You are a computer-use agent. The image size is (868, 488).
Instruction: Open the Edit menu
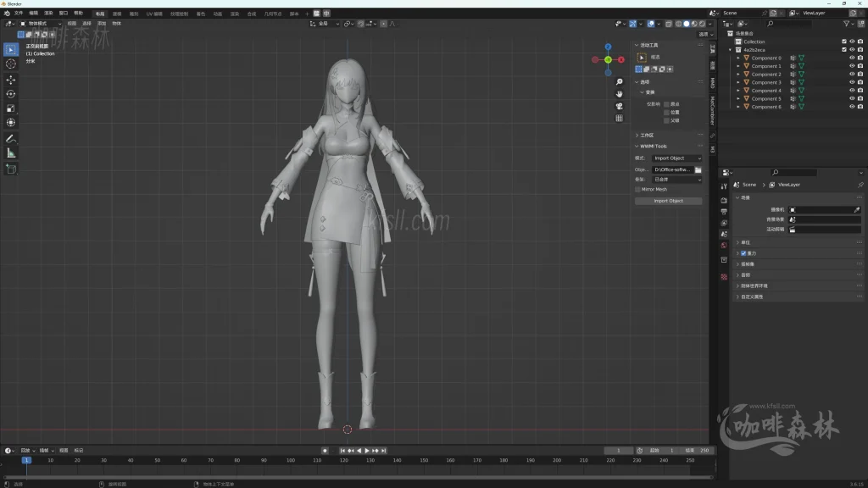point(33,14)
